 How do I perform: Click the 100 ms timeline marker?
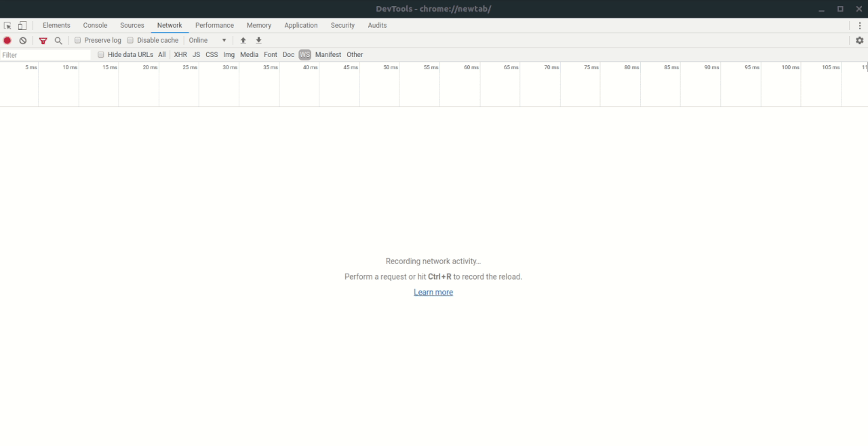(x=791, y=67)
